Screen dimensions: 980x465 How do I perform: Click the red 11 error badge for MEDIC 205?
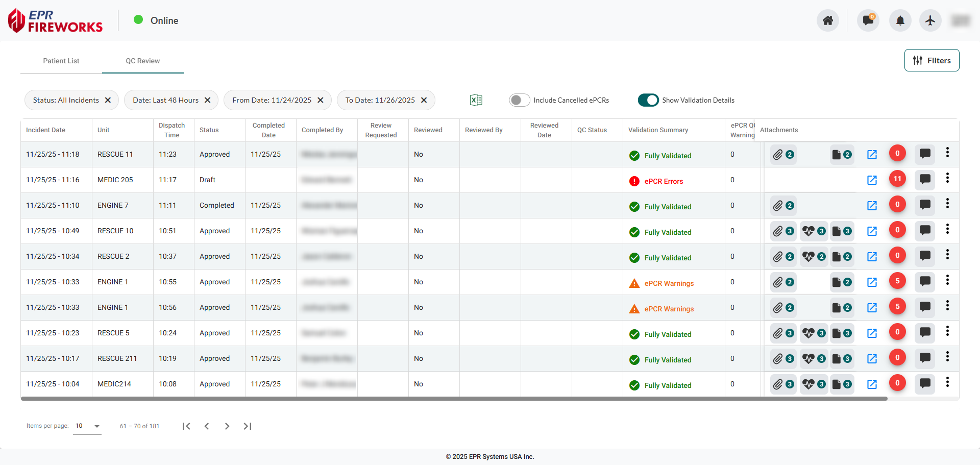[x=898, y=179]
